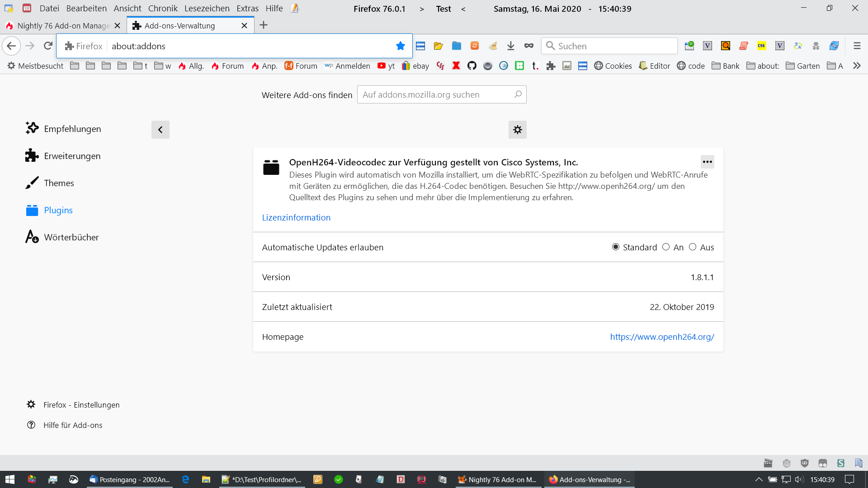
Task: Open the Erweiterungen category
Action: coord(72,156)
